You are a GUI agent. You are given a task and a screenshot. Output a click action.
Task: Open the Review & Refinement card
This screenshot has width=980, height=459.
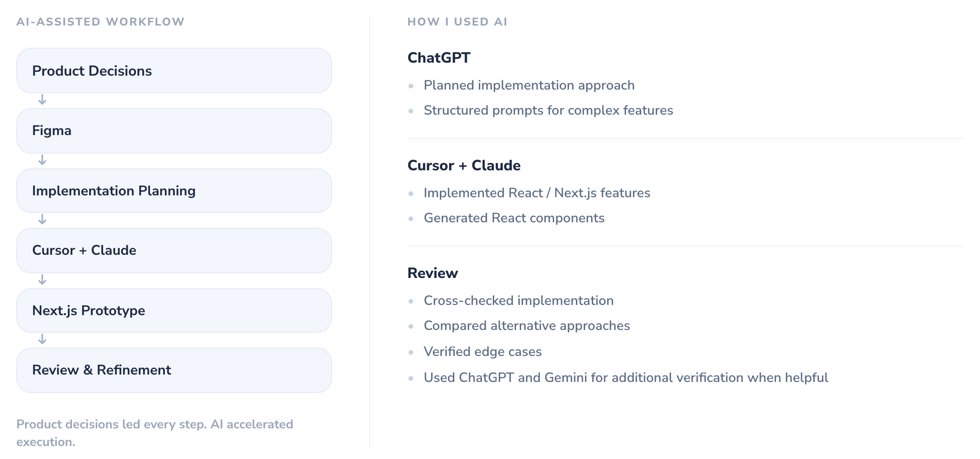pos(174,370)
